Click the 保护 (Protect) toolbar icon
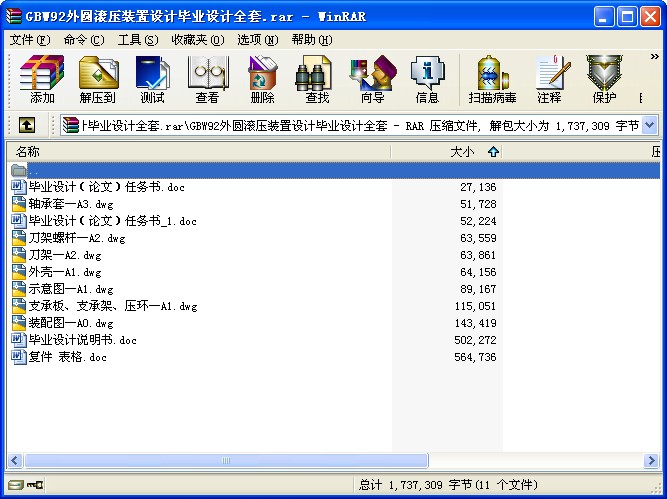This screenshot has height=499, width=667. click(x=604, y=79)
